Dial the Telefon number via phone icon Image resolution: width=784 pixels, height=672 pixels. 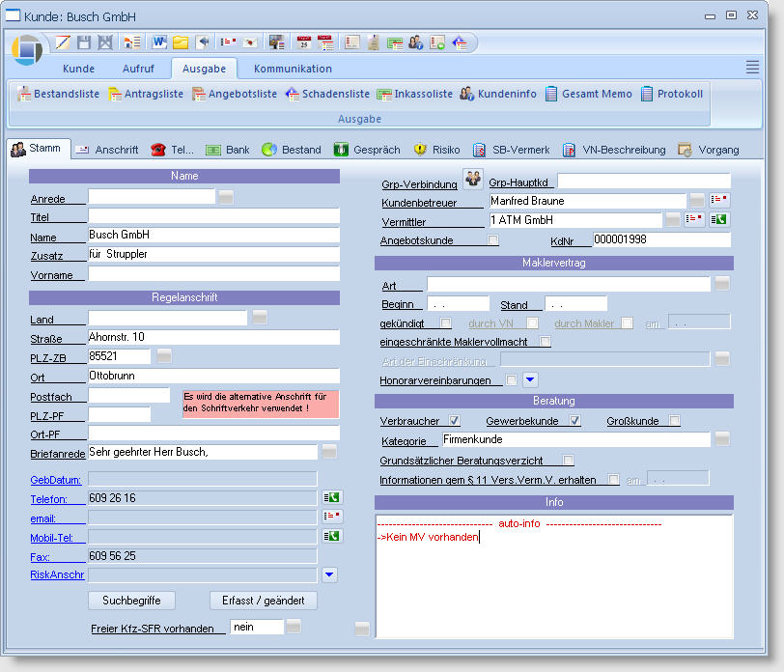click(332, 498)
